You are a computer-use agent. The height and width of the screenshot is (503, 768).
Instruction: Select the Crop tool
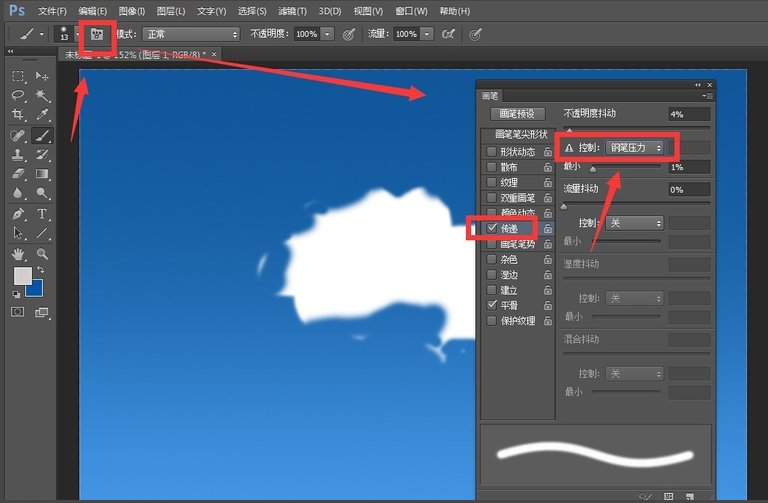pyautogui.click(x=18, y=114)
